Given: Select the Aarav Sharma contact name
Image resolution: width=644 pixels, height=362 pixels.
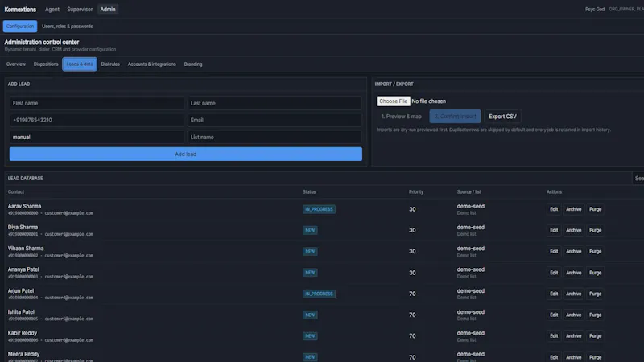Looking at the screenshot, I should pos(24,206).
